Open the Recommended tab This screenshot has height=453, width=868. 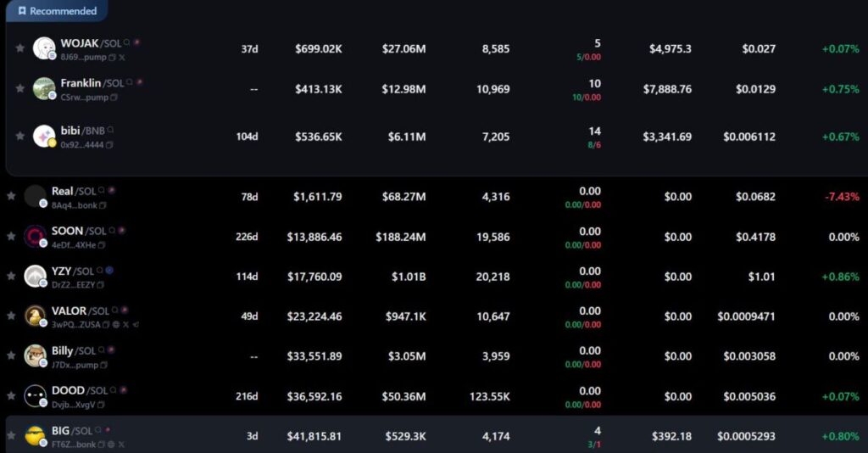click(x=57, y=11)
